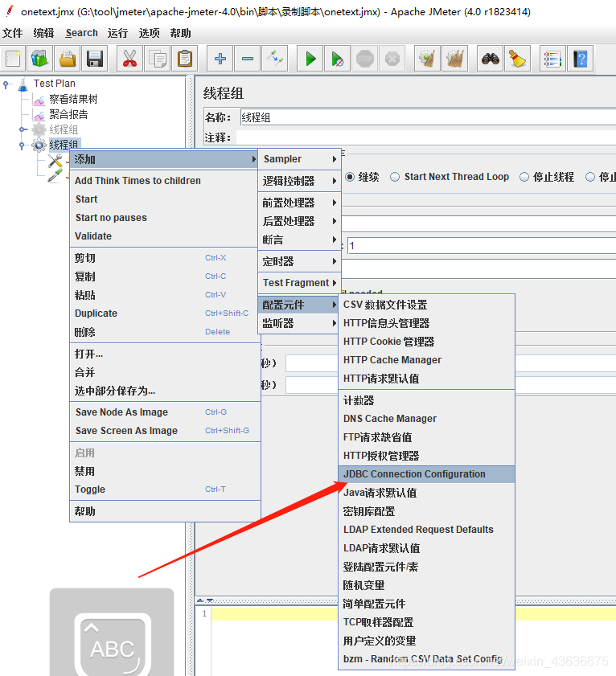Reset search with yellow brush icon

517,58
